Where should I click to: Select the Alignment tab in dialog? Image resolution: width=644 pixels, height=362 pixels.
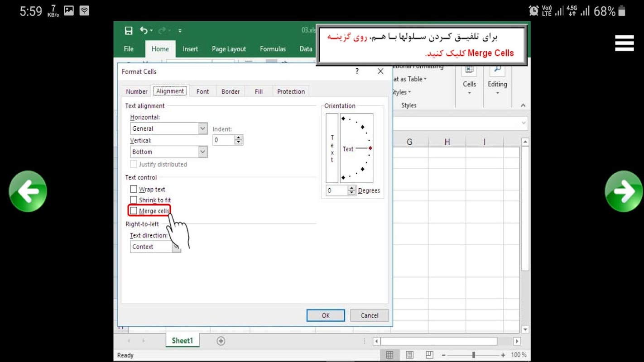(x=170, y=91)
